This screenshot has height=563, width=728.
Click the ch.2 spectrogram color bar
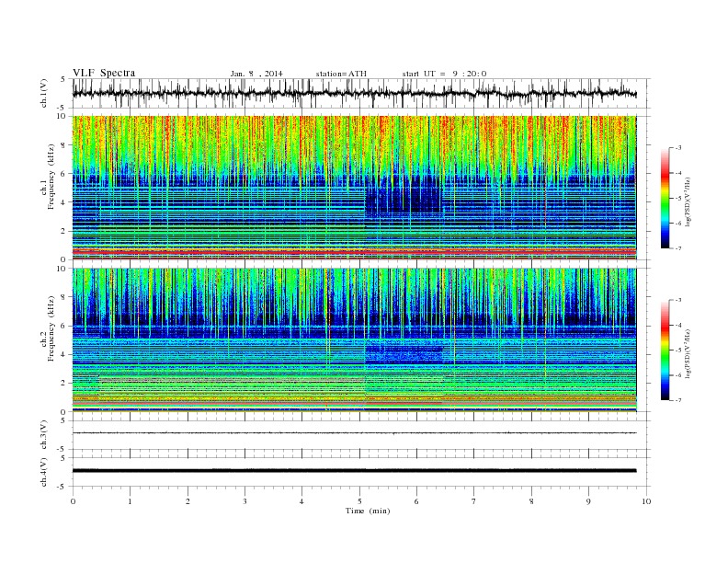pyautogui.click(x=665, y=350)
